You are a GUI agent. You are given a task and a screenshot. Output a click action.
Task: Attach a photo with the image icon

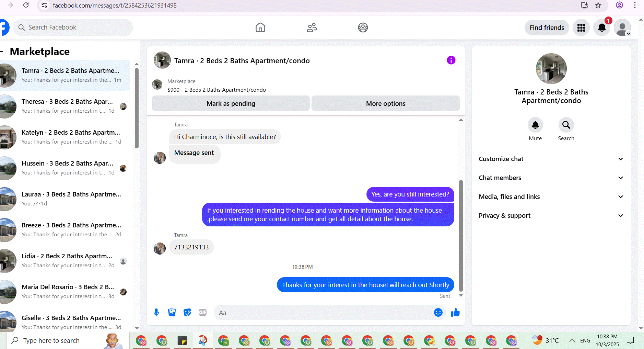pos(172,313)
